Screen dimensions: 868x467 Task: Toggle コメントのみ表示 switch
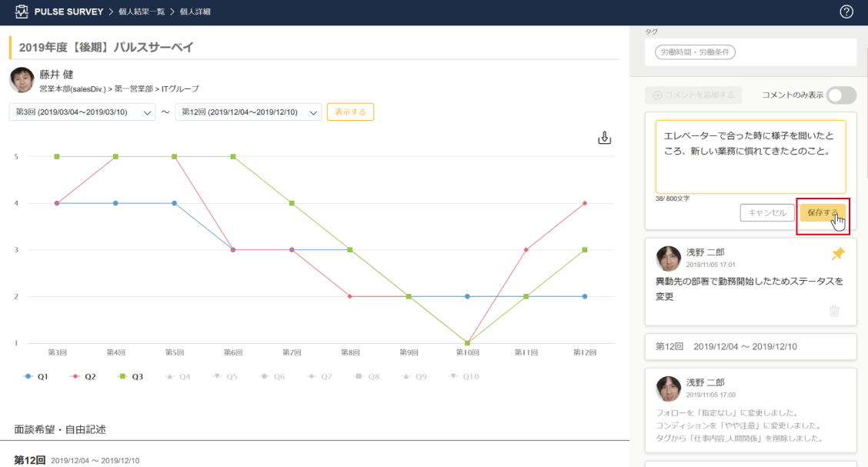pos(841,95)
